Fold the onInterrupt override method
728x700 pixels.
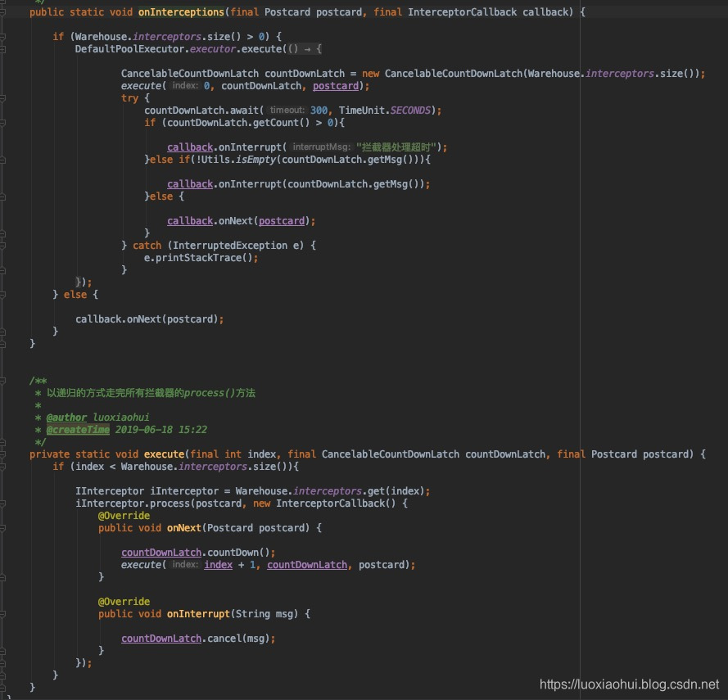point(2,614)
